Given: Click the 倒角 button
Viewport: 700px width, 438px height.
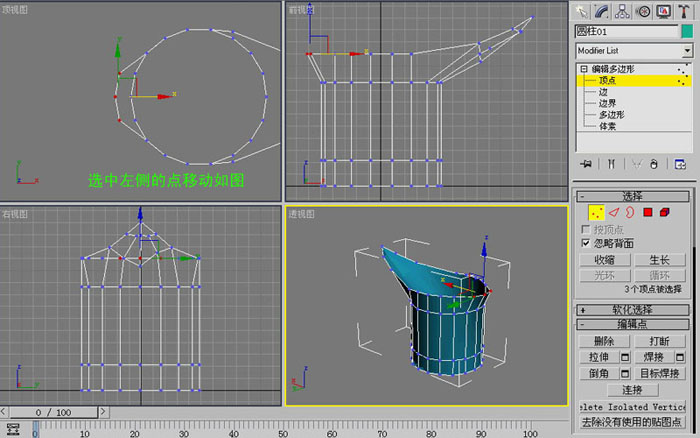Looking at the screenshot, I should [x=599, y=373].
